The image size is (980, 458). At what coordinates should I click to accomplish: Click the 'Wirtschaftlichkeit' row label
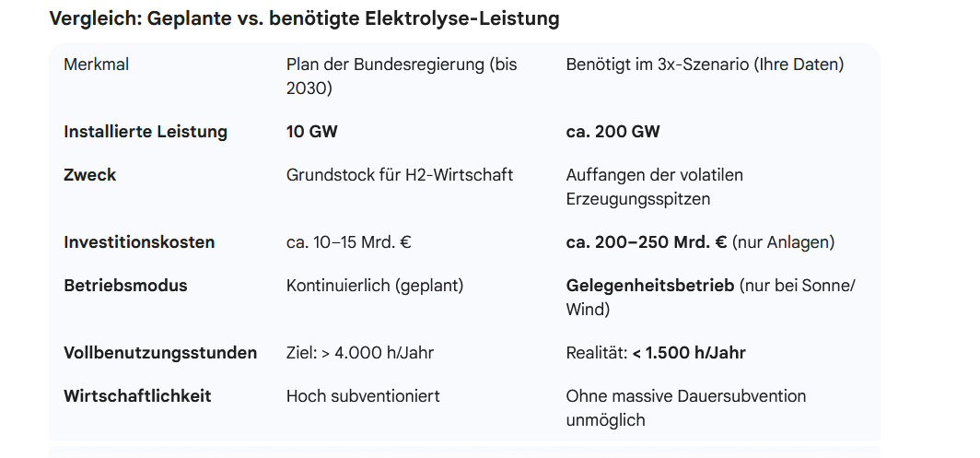tap(137, 396)
